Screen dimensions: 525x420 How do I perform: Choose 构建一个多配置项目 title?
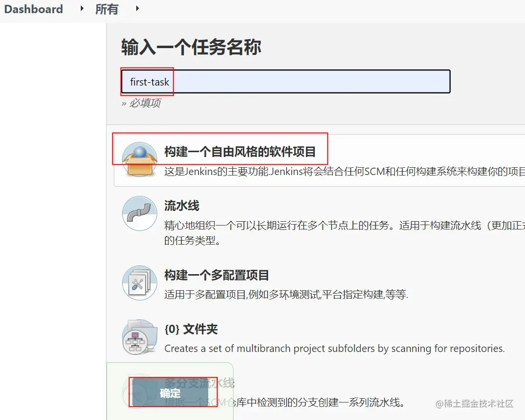(217, 275)
